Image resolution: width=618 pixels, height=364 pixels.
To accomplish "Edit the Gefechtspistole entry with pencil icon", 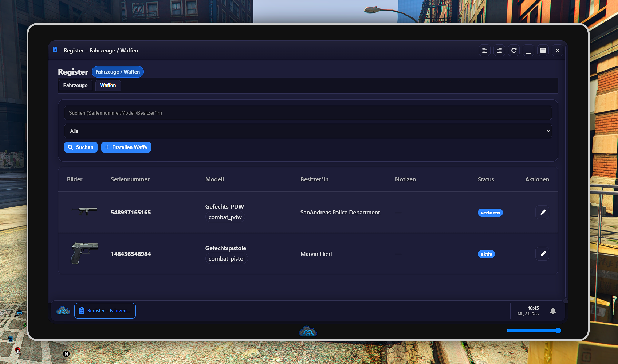I will 542,254.
